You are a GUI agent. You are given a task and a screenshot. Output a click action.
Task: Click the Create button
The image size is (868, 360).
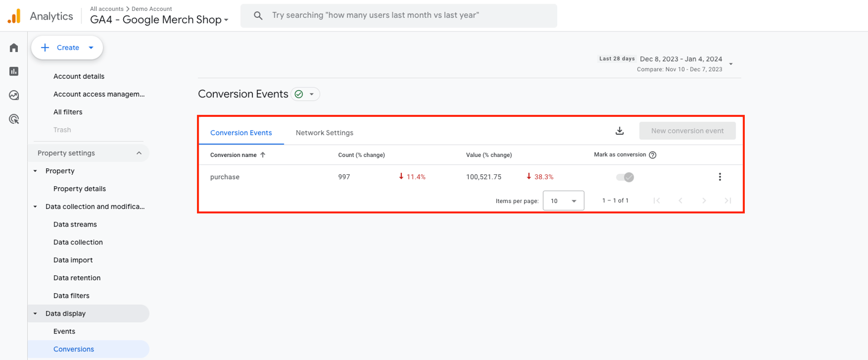tap(67, 48)
